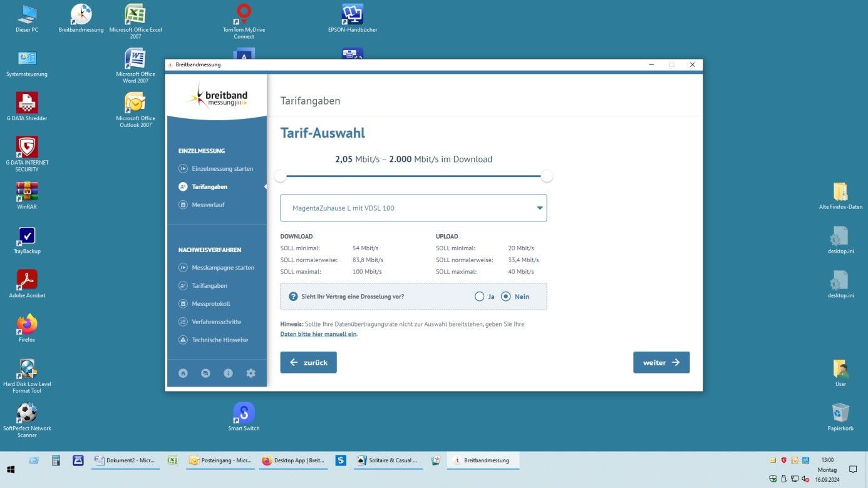
Task: Click the zurück button
Action: (x=308, y=362)
